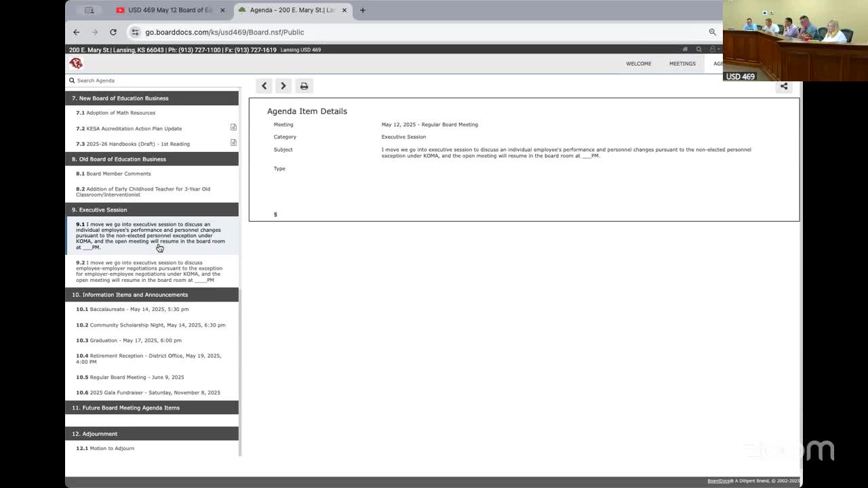Viewport: 868px width, 488px height.
Task: Click the zoom magnifier in address bar
Action: click(x=712, y=32)
